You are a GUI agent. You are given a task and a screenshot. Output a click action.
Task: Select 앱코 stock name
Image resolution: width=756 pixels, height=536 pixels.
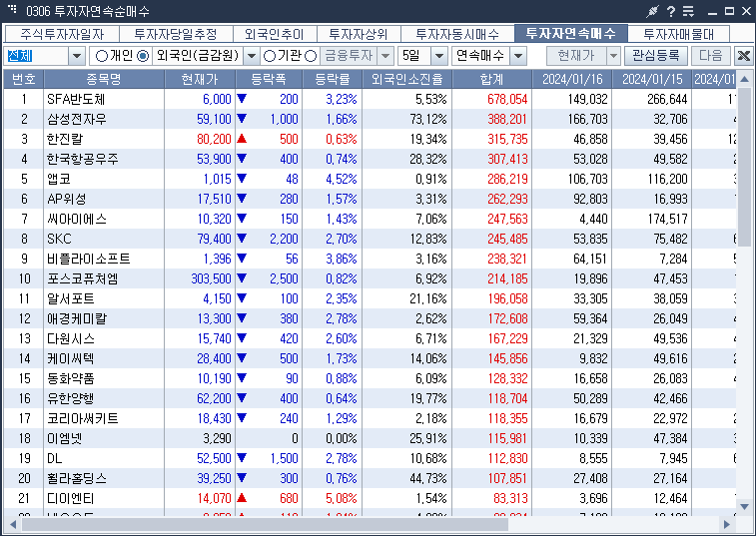point(59,179)
